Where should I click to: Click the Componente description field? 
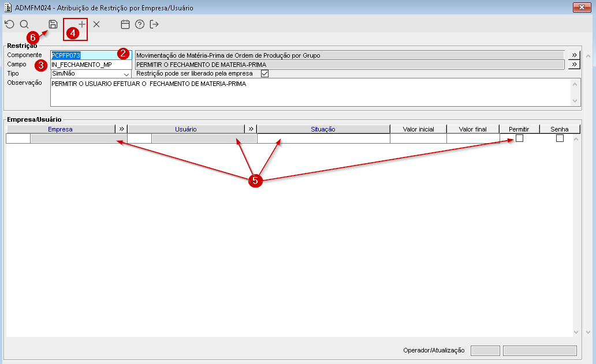350,55
